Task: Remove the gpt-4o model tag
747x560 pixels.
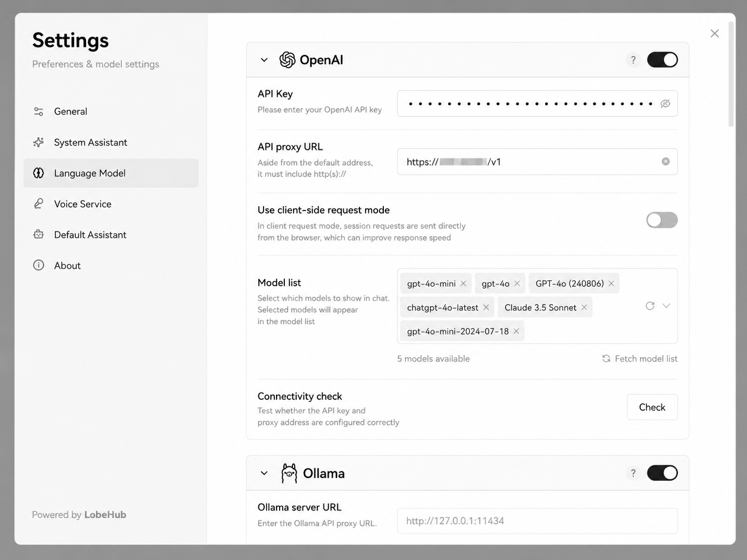Action: (517, 284)
